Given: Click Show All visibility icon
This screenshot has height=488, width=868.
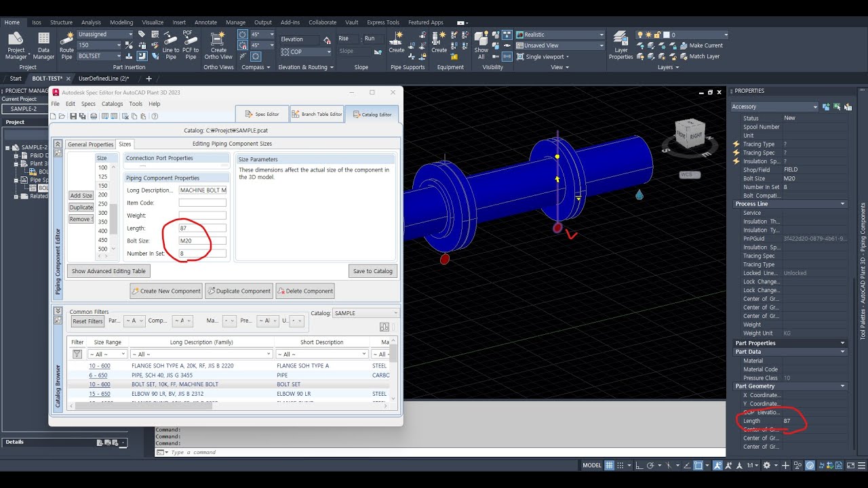Looking at the screenshot, I should coord(481,45).
